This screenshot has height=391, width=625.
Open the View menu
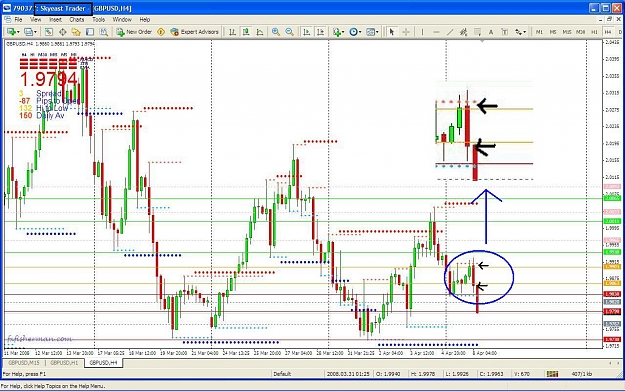[35, 20]
